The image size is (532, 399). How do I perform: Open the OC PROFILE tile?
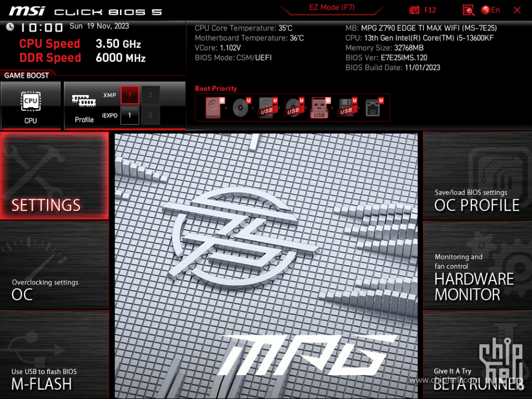tap(477, 176)
